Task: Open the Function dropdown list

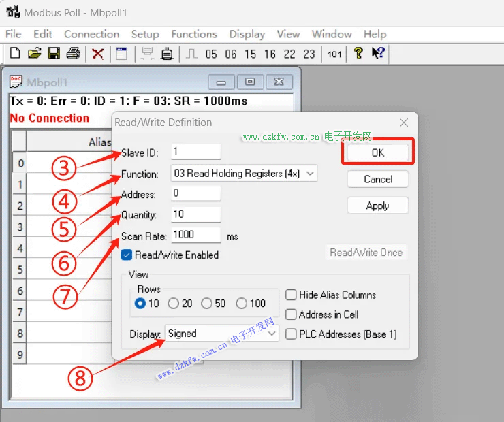Action: [244, 174]
